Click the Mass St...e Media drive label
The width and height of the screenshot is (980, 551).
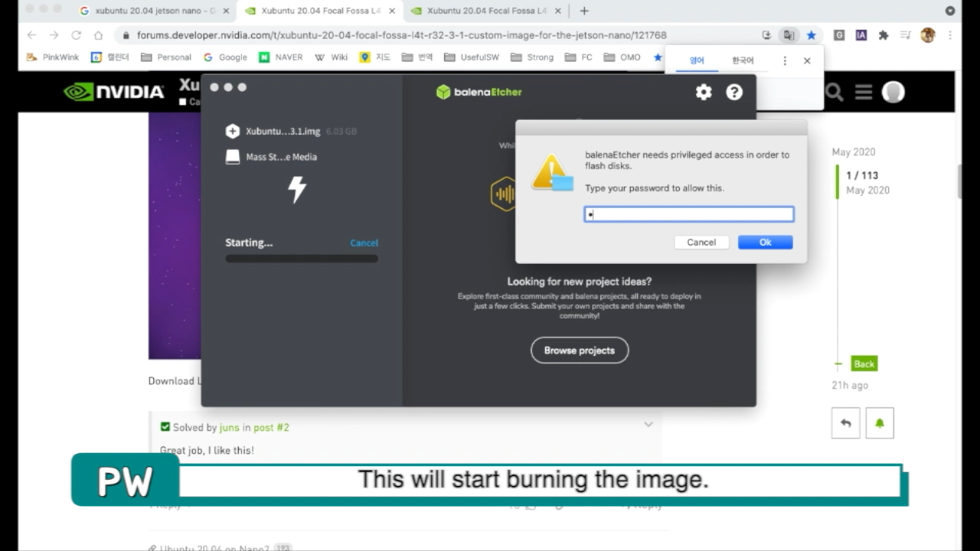pyautogui.click(x=281, y=157)
